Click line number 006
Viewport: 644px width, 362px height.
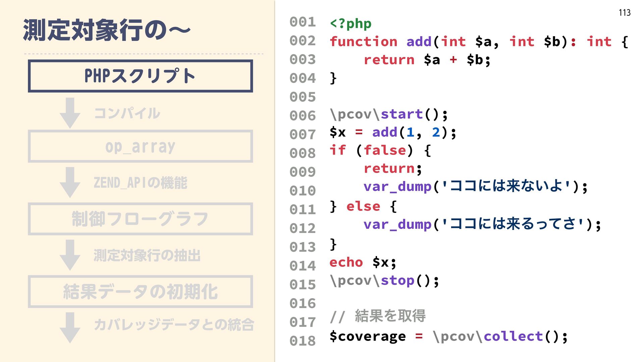click(x=303, y=116)
